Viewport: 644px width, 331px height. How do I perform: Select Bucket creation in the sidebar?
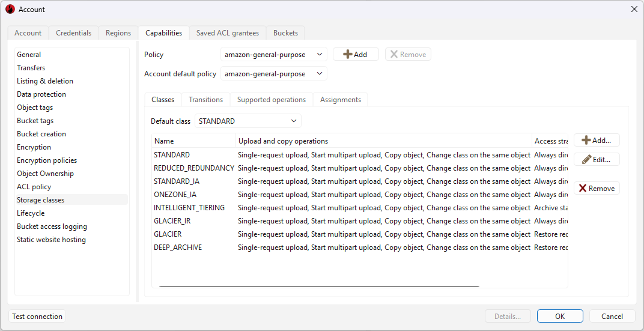pos(72,134)
